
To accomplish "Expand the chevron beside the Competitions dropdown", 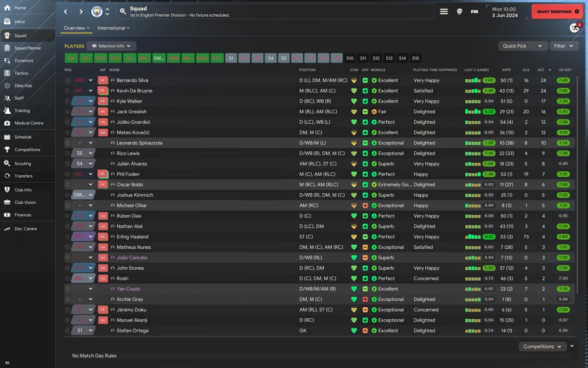I will [572, 346].
